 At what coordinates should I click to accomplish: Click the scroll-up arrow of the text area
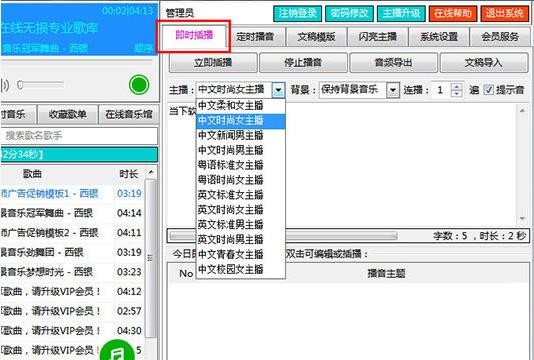click(522, 110)
